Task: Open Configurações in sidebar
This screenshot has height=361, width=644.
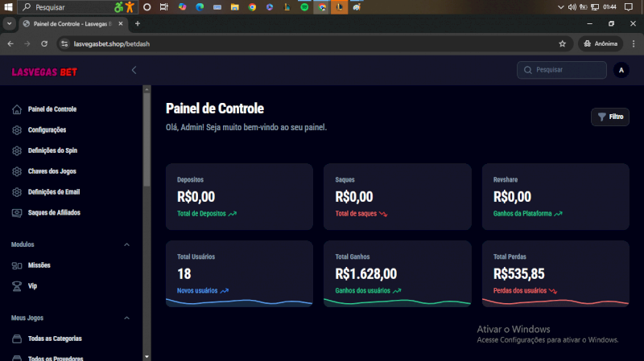Action: click(x=47, y=130)
